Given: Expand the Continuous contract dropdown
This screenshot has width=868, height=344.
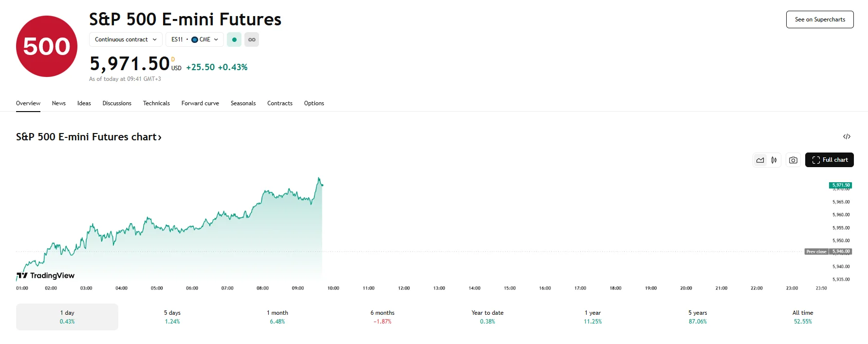Looking at the screenshot, I should click(x=126, y=39).
